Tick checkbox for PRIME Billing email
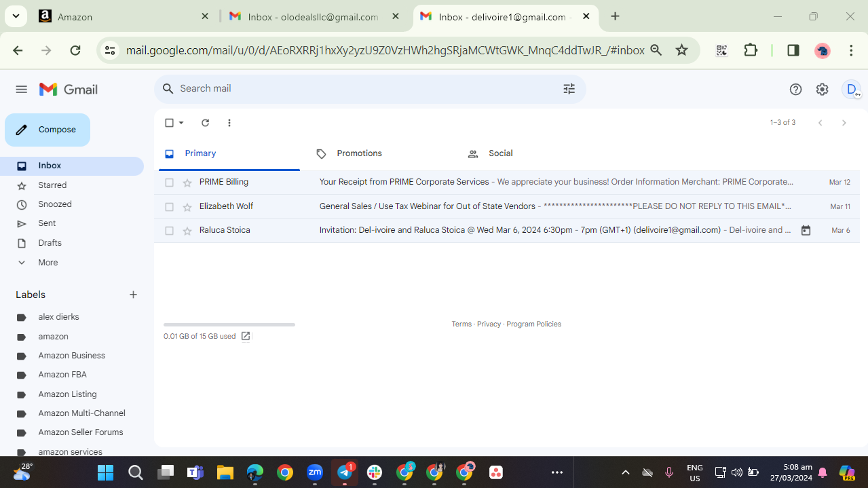This screenshot has height=488, width=868. tap(170, 183)
